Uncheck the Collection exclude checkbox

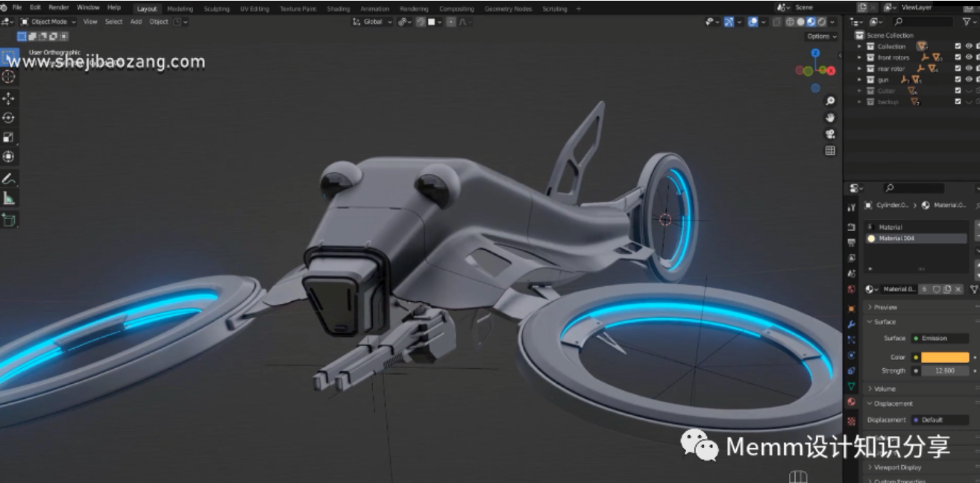(958, 46)
